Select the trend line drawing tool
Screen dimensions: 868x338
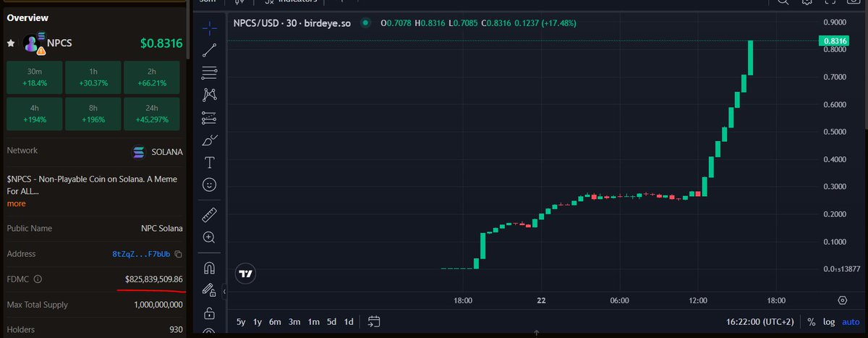point(209,50)
